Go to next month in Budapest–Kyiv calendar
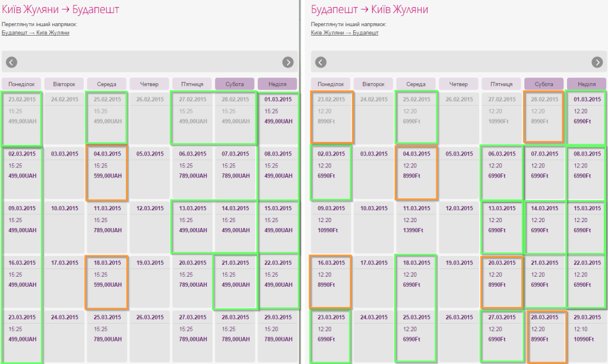The height and width of the screenshot is (364, 608). [x=597, y=62]
